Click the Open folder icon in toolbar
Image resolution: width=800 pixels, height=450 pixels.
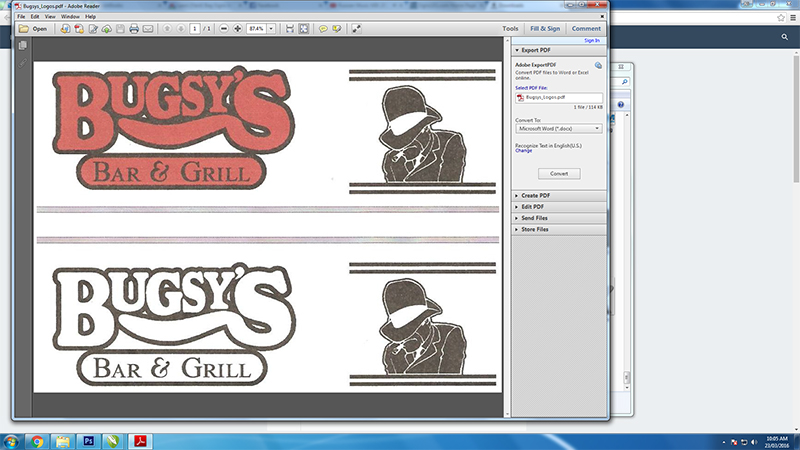(x=23, y=29)
